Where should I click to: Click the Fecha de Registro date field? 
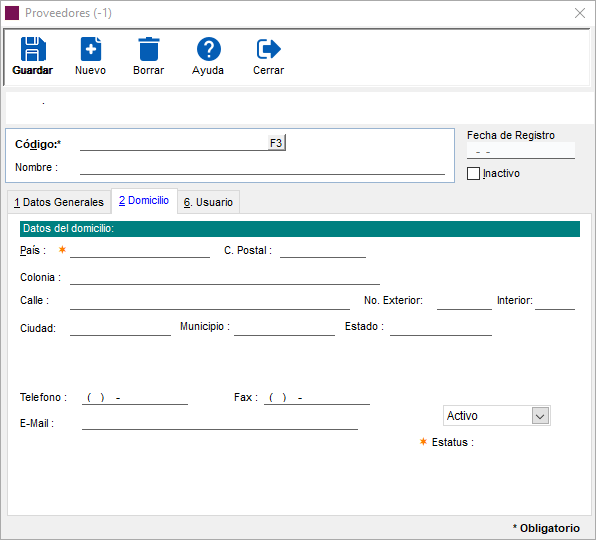520,151
